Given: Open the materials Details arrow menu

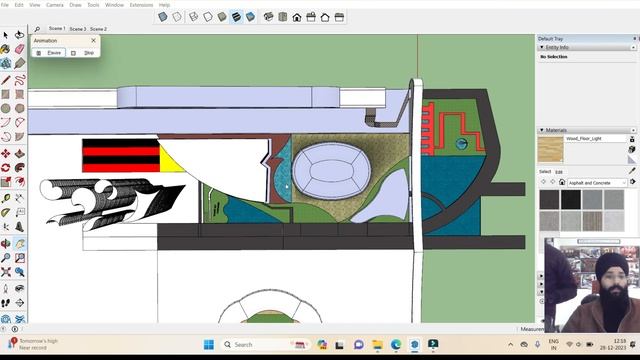Looking at the screenshot, I should click(633, 182).
